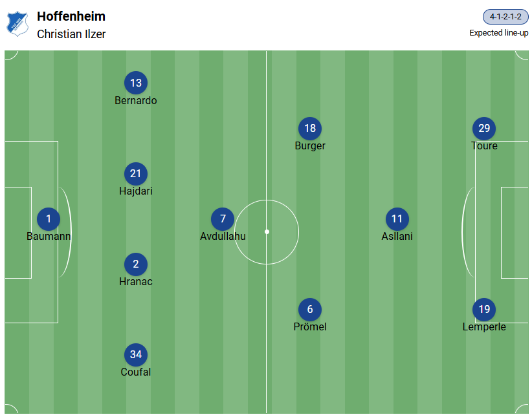Click the Hoffenheim club crest logo
The image size is (532, 417).
coord(17,25)
